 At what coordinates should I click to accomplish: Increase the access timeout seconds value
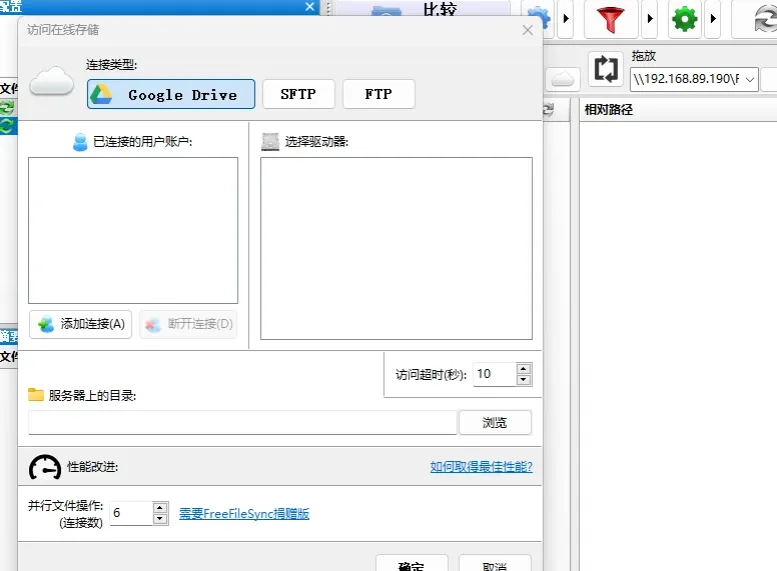pos(524,369)
